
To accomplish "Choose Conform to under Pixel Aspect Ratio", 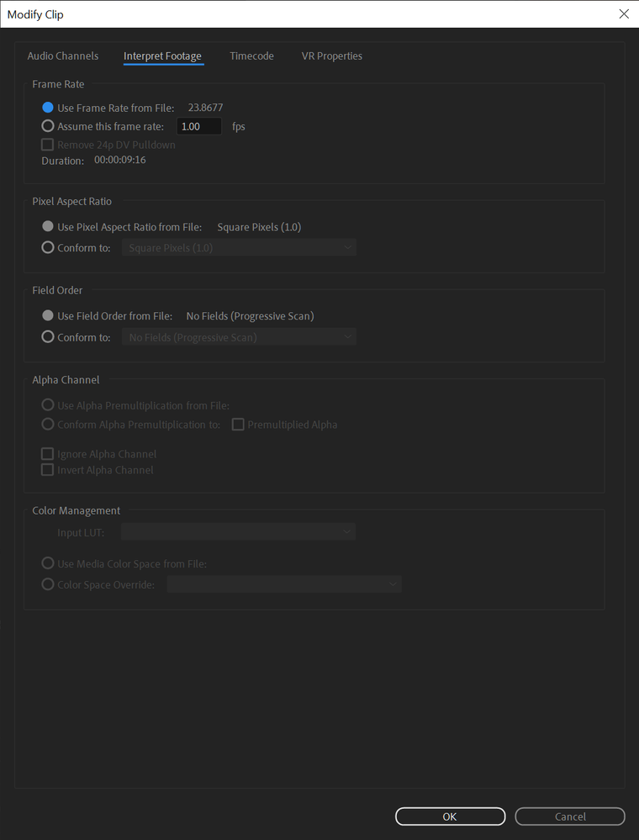I will coord(48,248).
